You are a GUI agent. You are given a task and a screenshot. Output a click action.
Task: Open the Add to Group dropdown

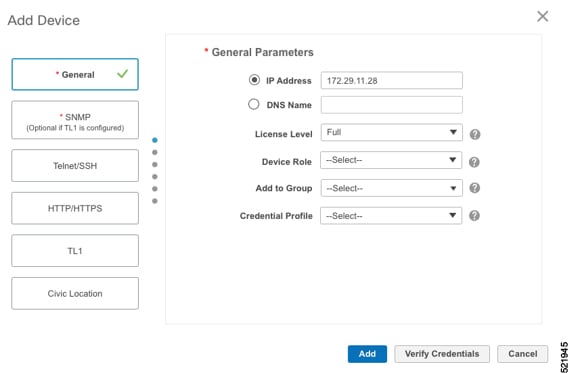(x=392, y=188)
